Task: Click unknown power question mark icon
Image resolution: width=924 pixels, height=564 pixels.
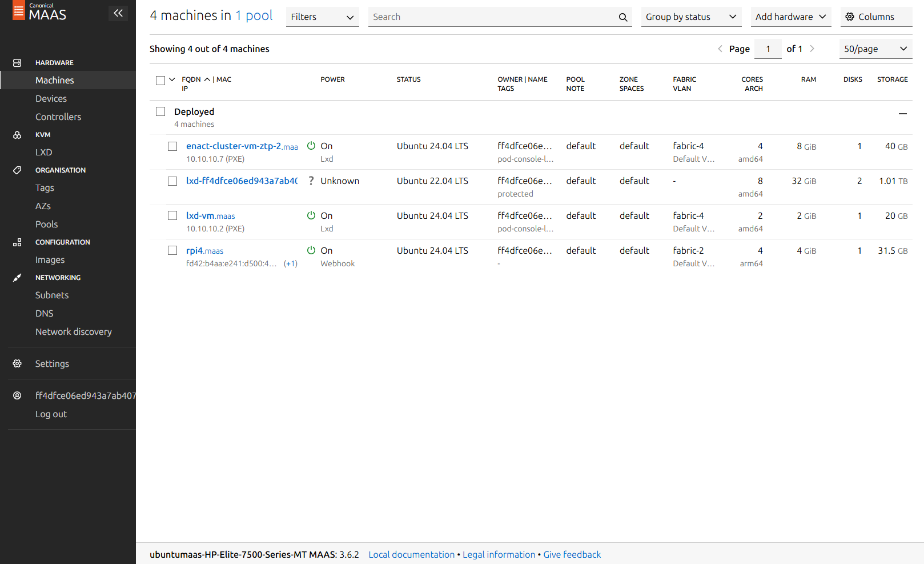Action: coord(311,181)
